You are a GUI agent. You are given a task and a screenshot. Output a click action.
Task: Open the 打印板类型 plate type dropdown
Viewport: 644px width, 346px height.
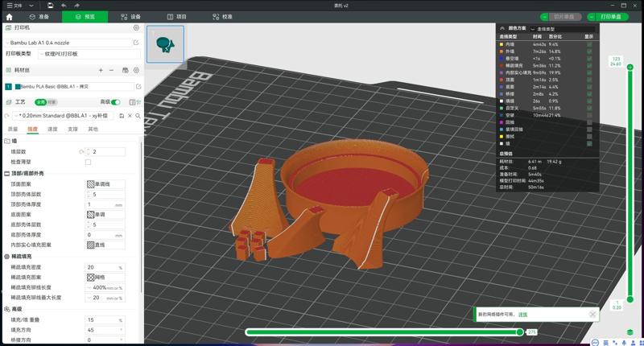coord(89,53)
